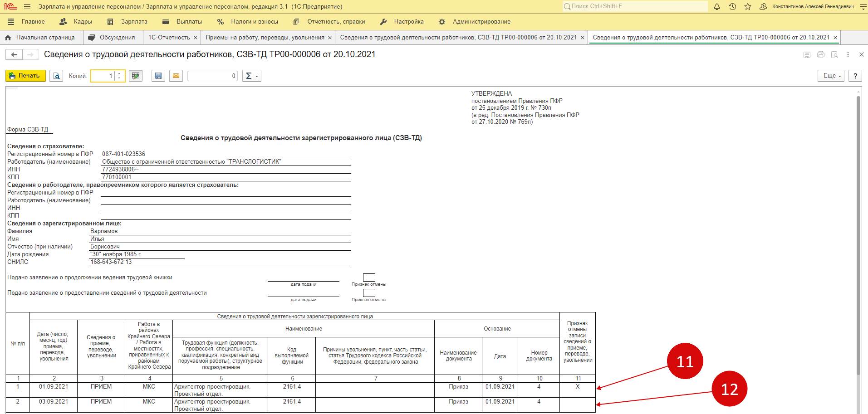Select the УТВЕРЖДЕНА header text
868x414 pixels.
[x=492, y=94]
